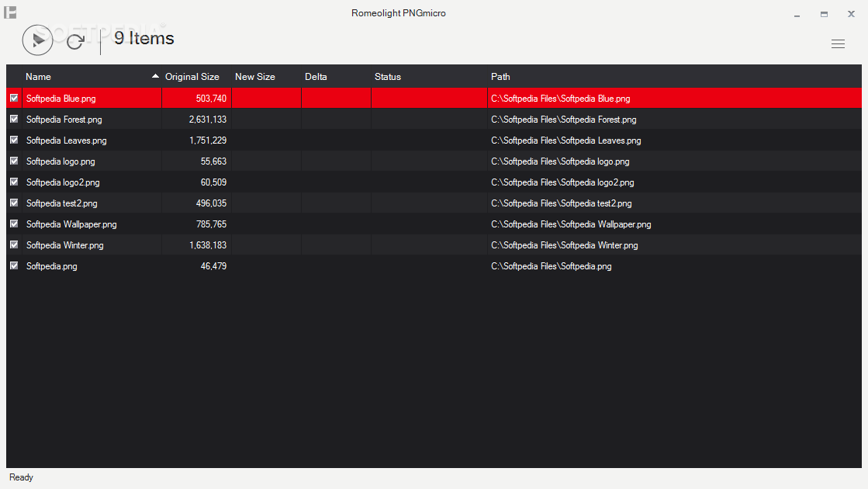The width and height of the screenshot is (868, 489).
Task: Sort by Status column header
Action: (x=388, y=76)
